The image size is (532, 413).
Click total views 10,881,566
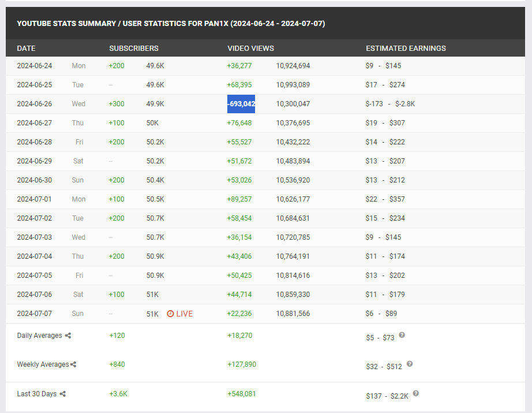coord(293,314)
